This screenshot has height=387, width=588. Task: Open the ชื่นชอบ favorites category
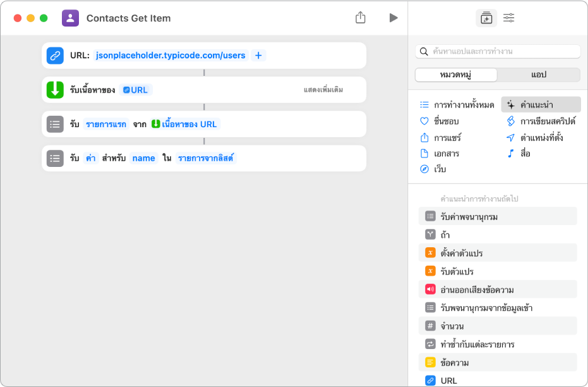(446, 121)
